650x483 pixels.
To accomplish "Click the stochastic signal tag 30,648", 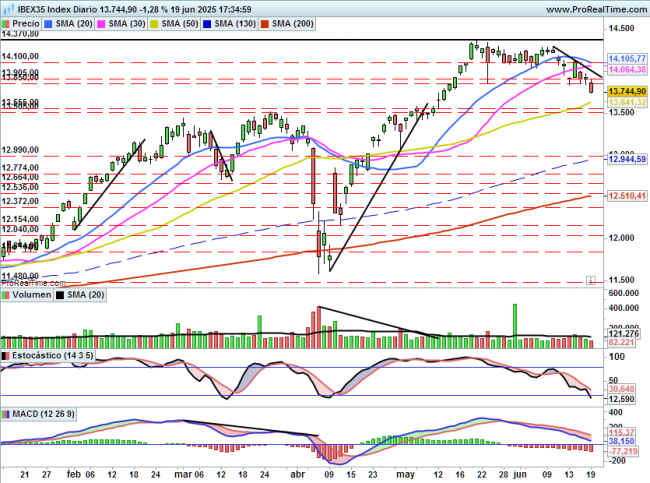I will (621, 389).
